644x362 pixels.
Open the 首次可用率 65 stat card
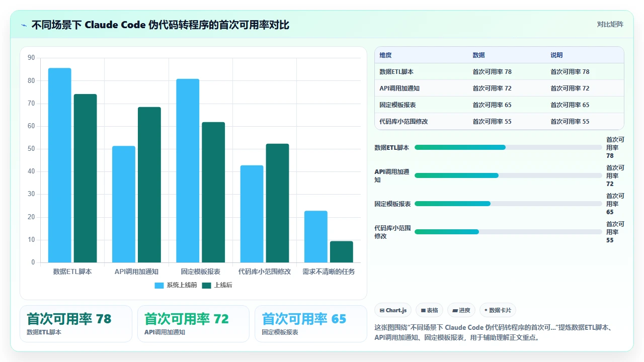pyautogui.click(x=311, y=324)
